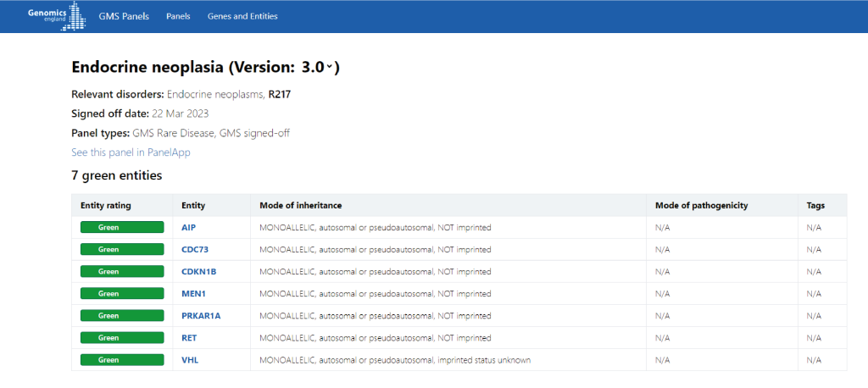Image resolution: width=868 pixels, height=388 pixels.
Task: Click the Entity rating column header
Action: tap(106, 205)
